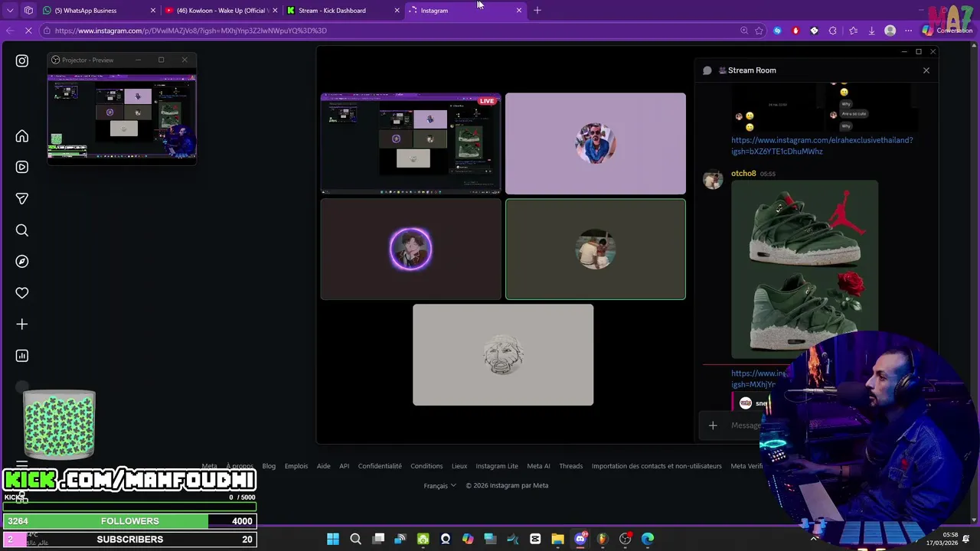Image resolution: width=980 pixels, height=551 pixels.
Task: Open browser zoom magnifier in address bar
Action: (744, 31)
